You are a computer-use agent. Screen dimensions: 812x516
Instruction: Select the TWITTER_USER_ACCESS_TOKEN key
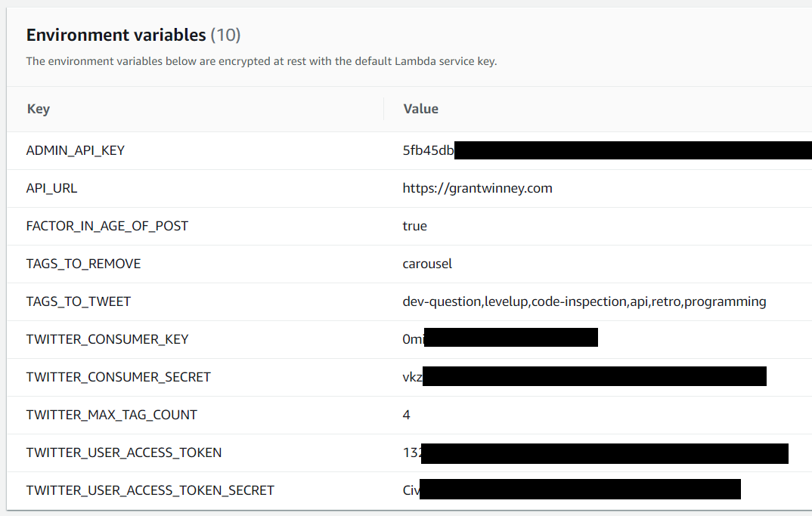tap(124, 453)
